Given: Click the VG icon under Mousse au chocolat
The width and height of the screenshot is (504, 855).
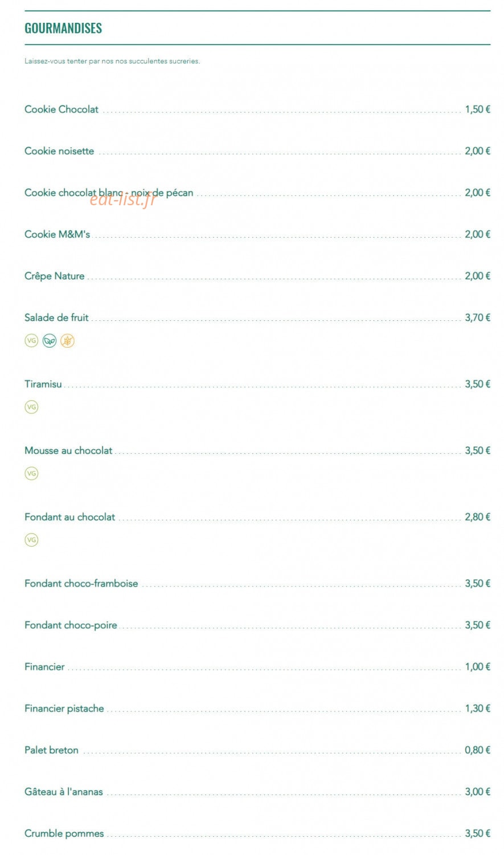Looking at the screenshot, I should pos(31,474).
